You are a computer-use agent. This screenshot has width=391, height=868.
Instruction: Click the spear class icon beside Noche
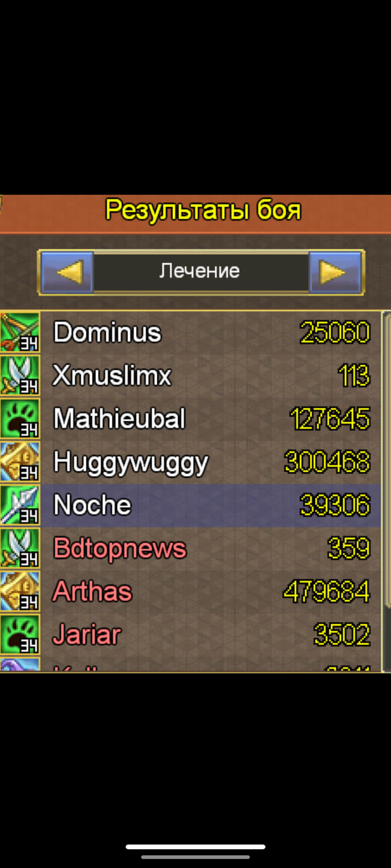tap(20, 505)
